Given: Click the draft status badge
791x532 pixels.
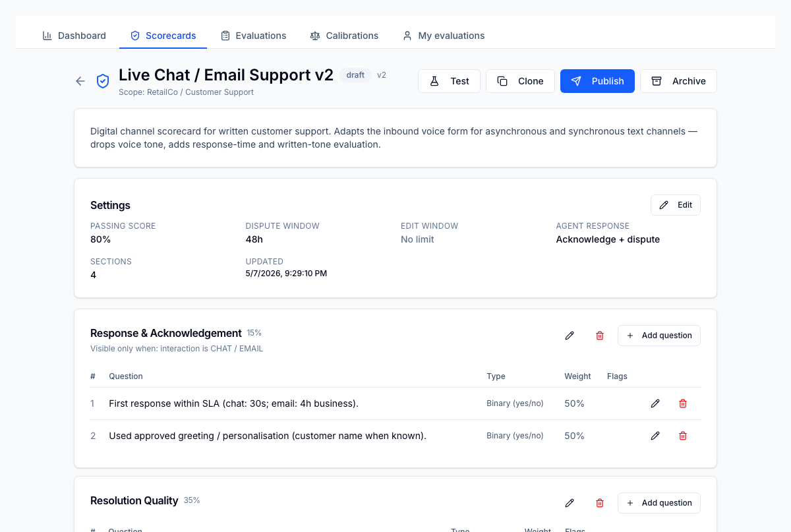Looking at the screenshot, I should pyautogui.click(x=355, y=75).
